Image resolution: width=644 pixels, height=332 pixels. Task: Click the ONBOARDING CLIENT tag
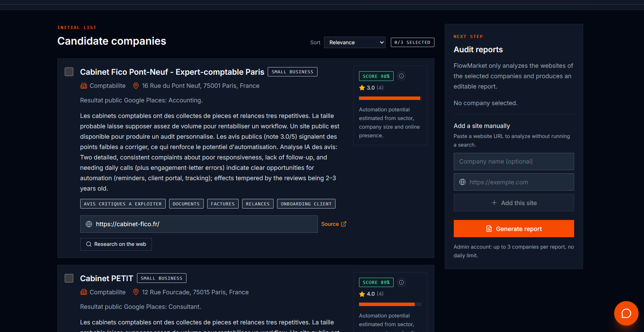point(306,204)
